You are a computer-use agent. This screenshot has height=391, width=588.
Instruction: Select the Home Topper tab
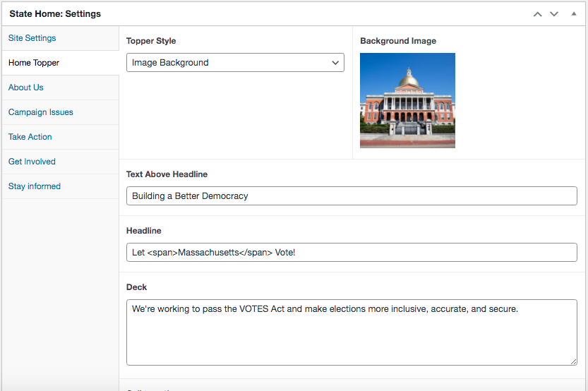[34, 63]
